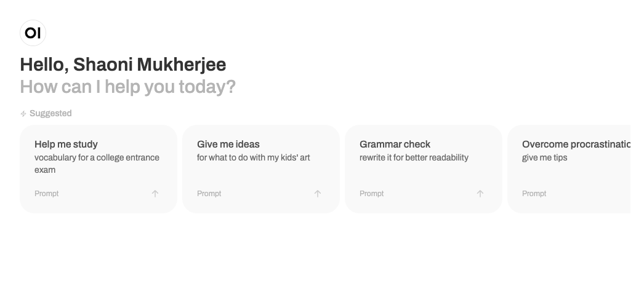The height and width of the screenshot is (281, 644).
Task: Hit the up arrow on Grammar check card
Action: (480, 194)
